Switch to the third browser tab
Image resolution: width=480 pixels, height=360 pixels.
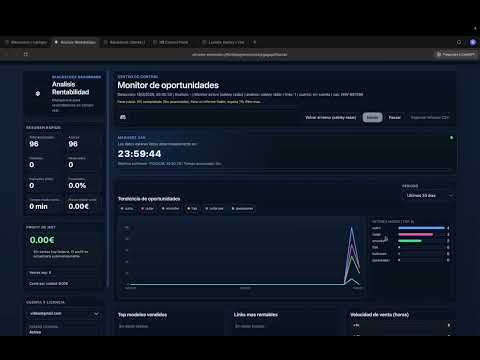124,42
